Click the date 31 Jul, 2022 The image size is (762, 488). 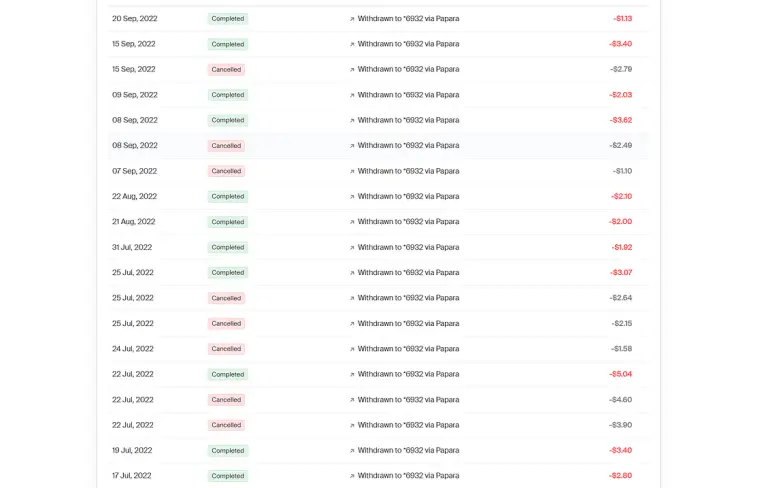click(132, 247)
